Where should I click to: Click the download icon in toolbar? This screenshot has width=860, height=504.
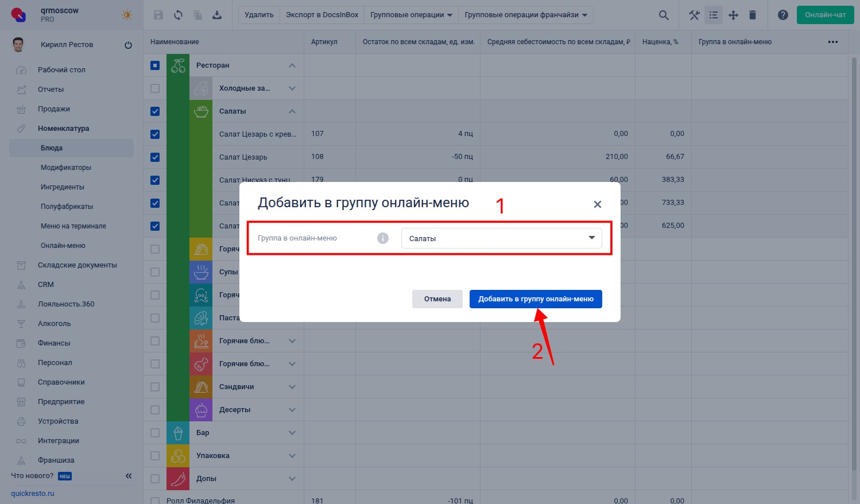click(x=217, y=15)
